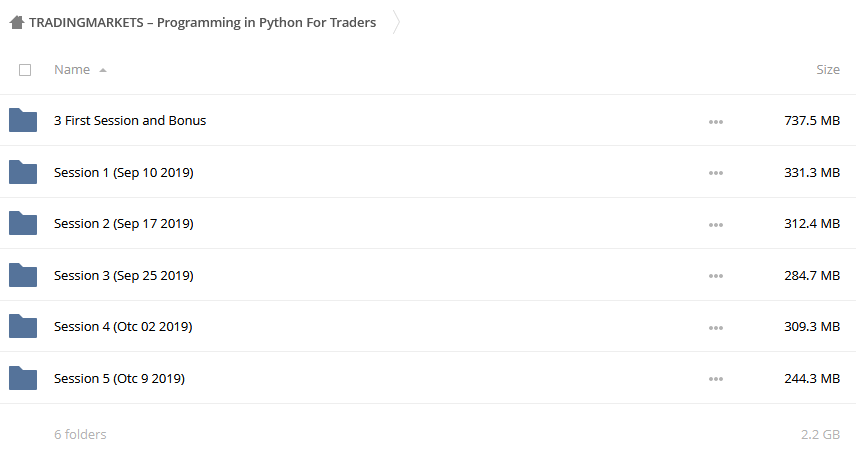This screenshot has width=856, height=452.
Task: Click the breadcrumb chevron separator
Action: 396,22
